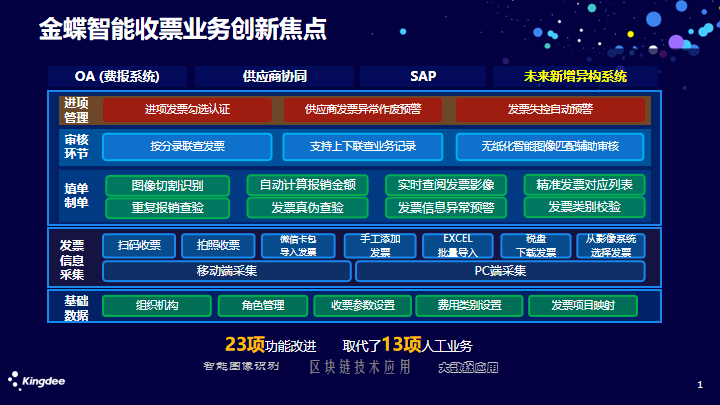Click the 税盘下载发票 box
720x405 pixels.
tap(536, 246)
